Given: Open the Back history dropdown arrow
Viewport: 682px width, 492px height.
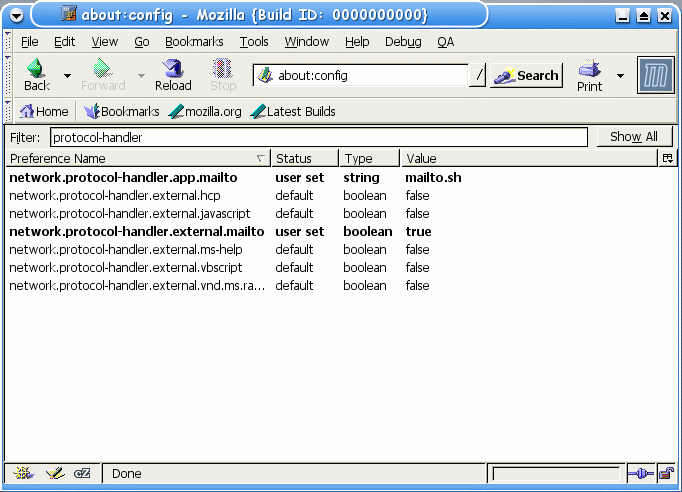Looking at the screenshot, I should point(67,76).
